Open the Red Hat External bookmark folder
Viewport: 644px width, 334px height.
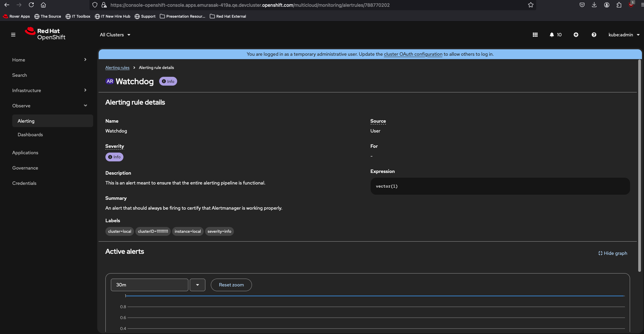pyautogui.click(x=228, y=16)
